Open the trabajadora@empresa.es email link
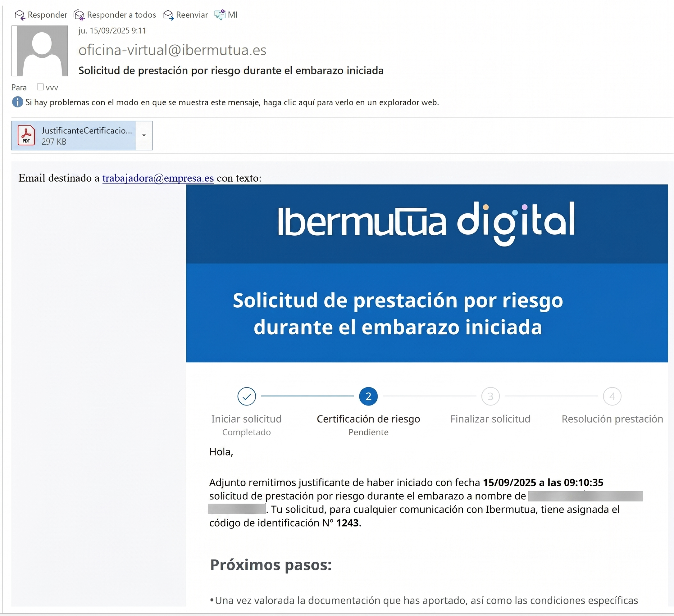 click(157, 178)
